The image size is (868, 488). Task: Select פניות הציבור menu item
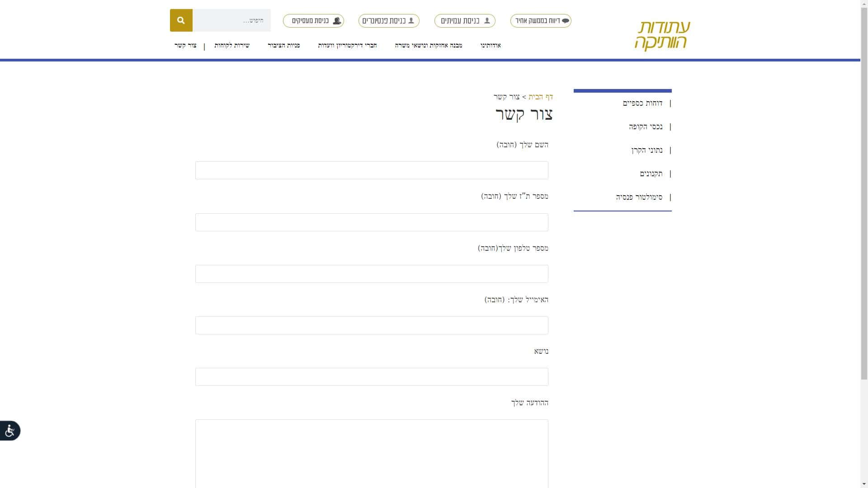point(283,45)
